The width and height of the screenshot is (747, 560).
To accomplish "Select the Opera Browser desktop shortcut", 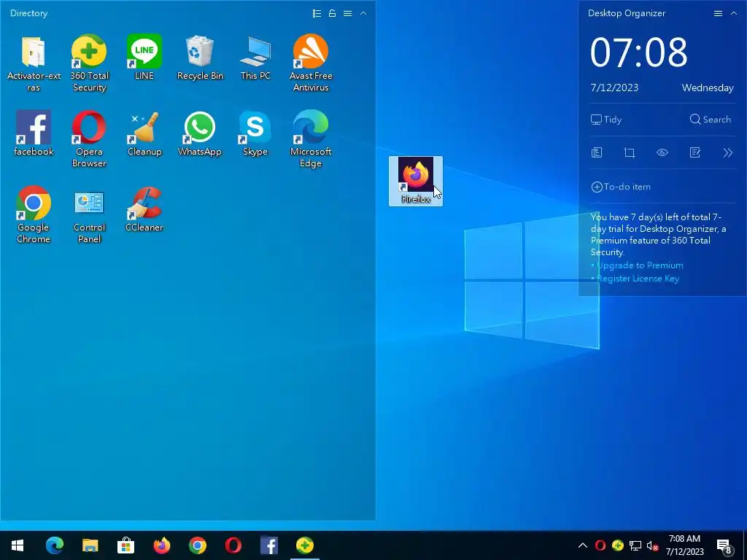I will point(89,139).
